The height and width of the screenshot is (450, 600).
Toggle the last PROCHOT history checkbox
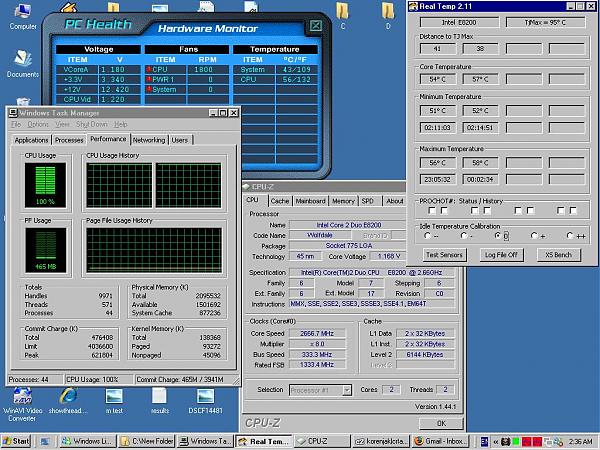573,210
